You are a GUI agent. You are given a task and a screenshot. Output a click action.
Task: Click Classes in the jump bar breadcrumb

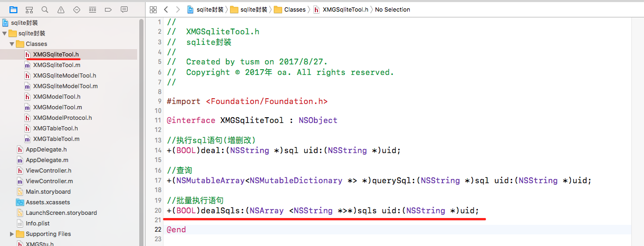(294, 10)
